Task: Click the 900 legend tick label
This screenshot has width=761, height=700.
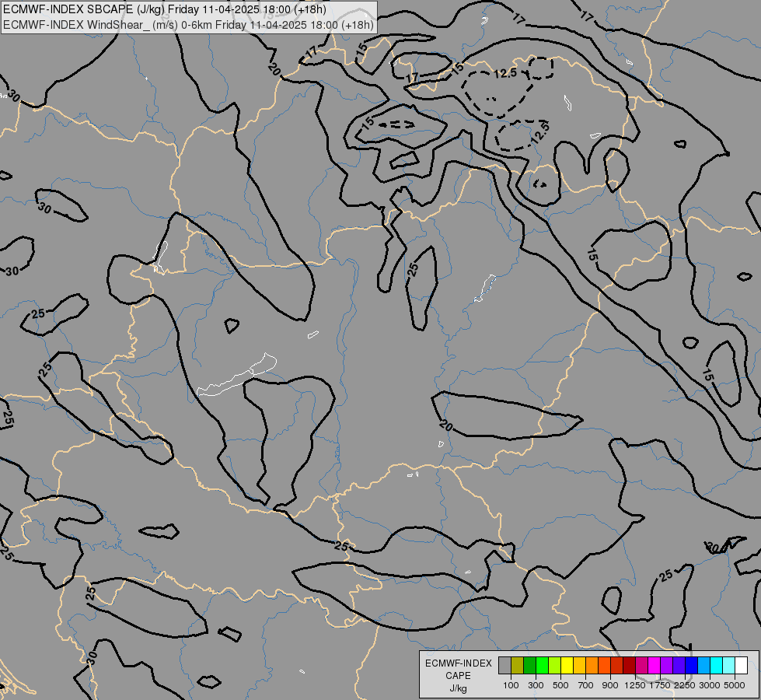Action: coord(610,685)
